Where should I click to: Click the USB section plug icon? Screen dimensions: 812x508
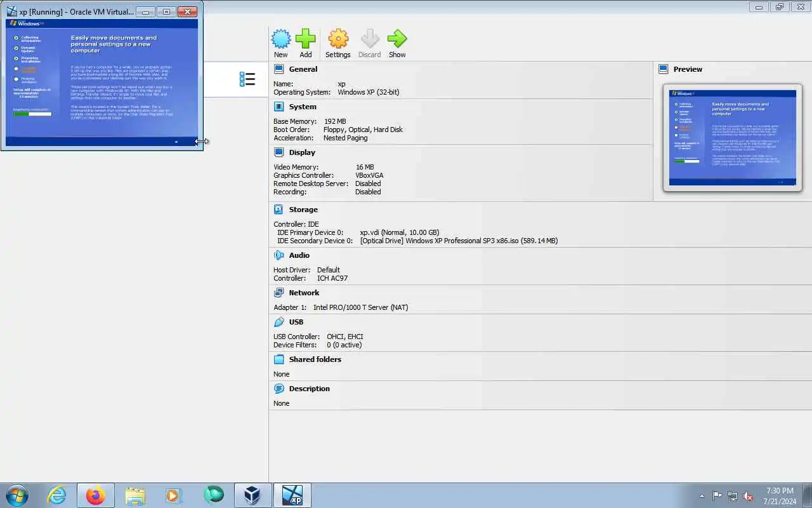point(278,322)
